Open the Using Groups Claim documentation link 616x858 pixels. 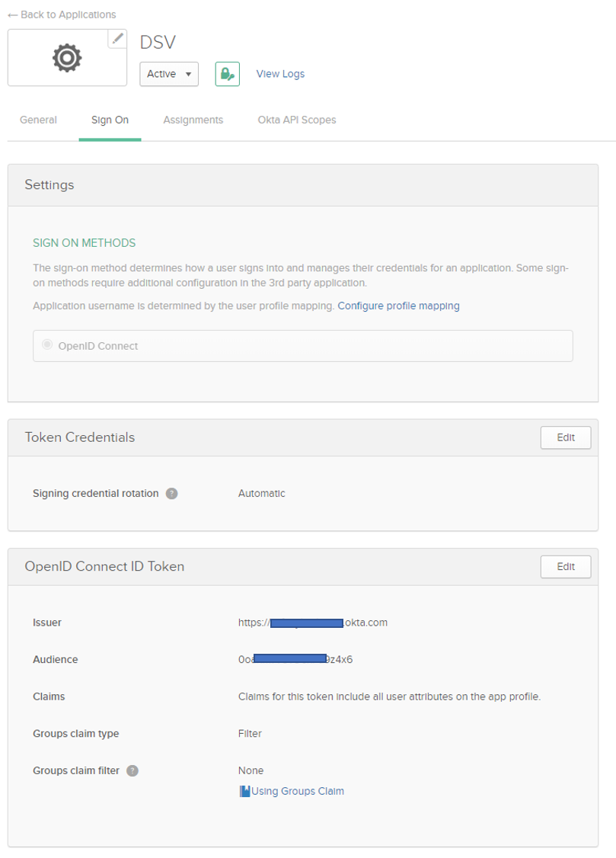pyautogui.click(x=298, y=791)
